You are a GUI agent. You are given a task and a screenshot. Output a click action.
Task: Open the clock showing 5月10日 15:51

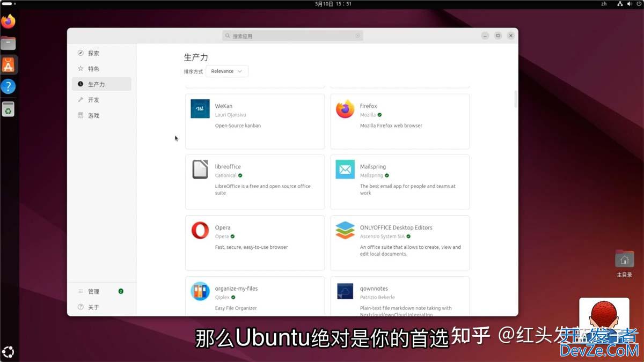[333, 4]
